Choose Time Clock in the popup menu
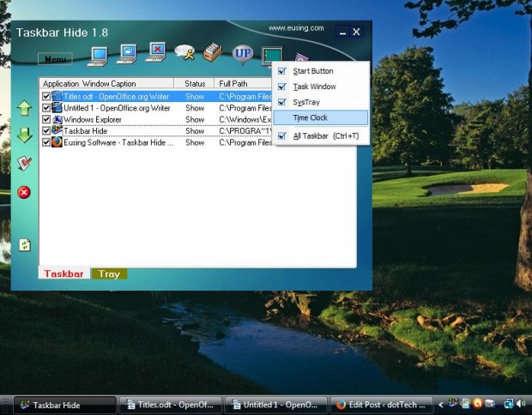The height and width of the screenshot is (415, 532). 321,117
